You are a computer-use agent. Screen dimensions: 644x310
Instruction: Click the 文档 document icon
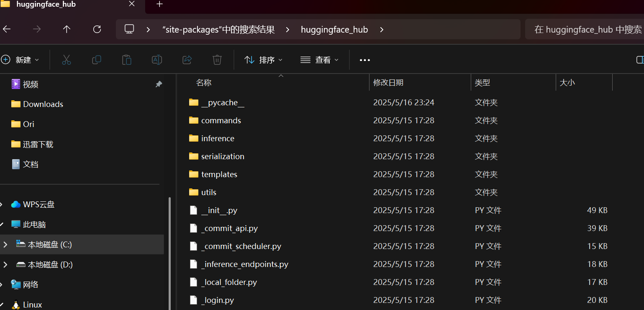coord(16,164)
